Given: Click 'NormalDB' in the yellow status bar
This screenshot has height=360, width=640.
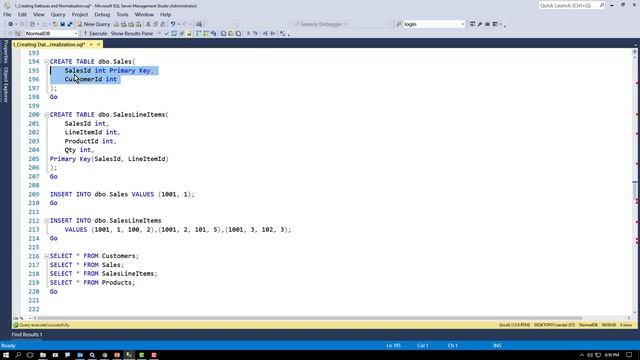Looking at the screenshot, I should pos(588,325).
